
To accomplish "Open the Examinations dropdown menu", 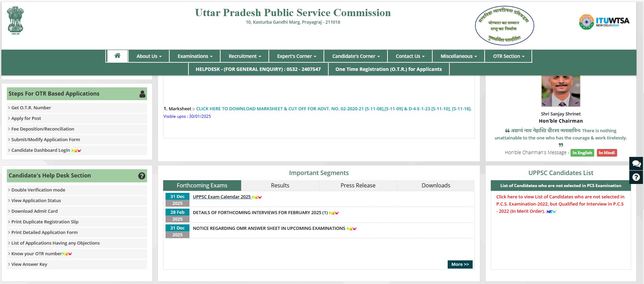I will pos(195,56).
